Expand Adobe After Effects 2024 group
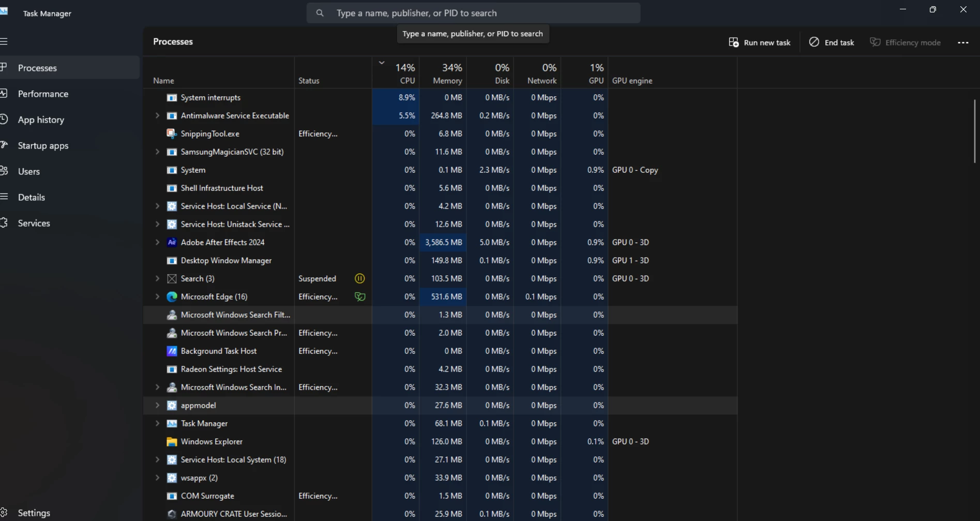 pyautogui.click(x=157, y=242)
